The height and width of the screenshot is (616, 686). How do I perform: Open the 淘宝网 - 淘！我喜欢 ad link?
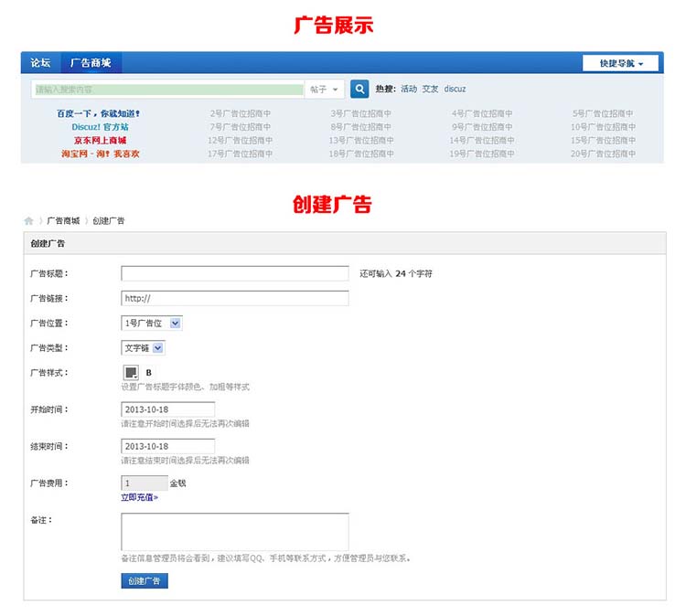[101, 154]
